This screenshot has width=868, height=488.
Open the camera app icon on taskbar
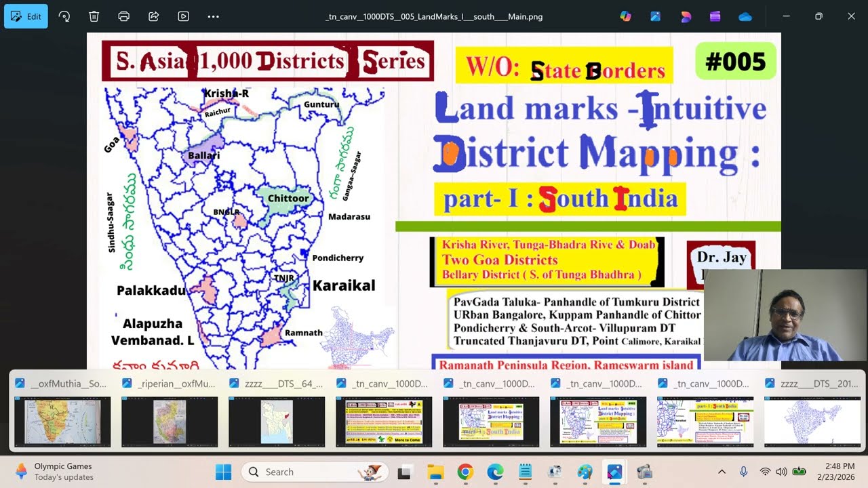pyautogui.click(x=644, y=472)
